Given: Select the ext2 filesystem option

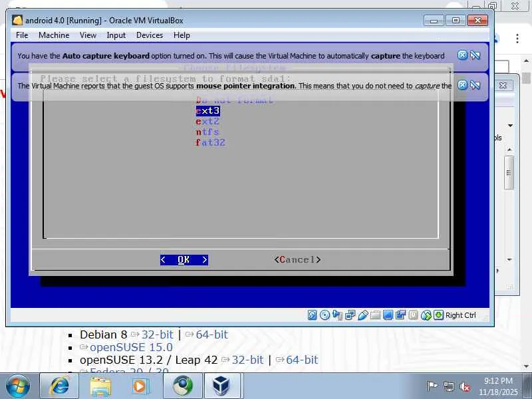Looking at the screenshot, I should pos(207,121).
